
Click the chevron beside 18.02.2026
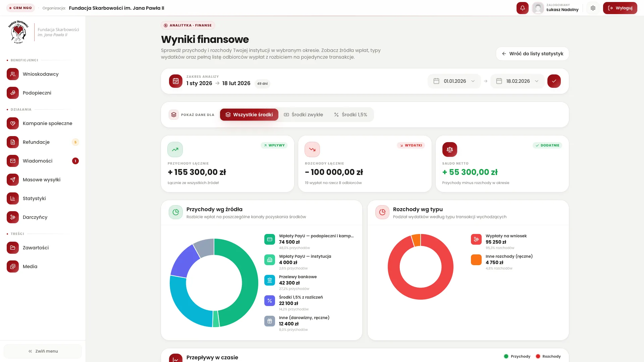[536, 81]
